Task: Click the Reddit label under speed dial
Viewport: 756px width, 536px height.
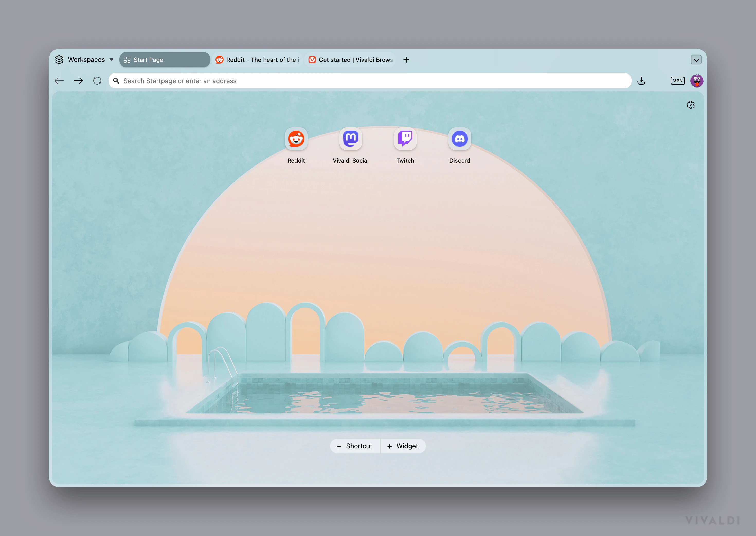Action: [x=296, y=161]
